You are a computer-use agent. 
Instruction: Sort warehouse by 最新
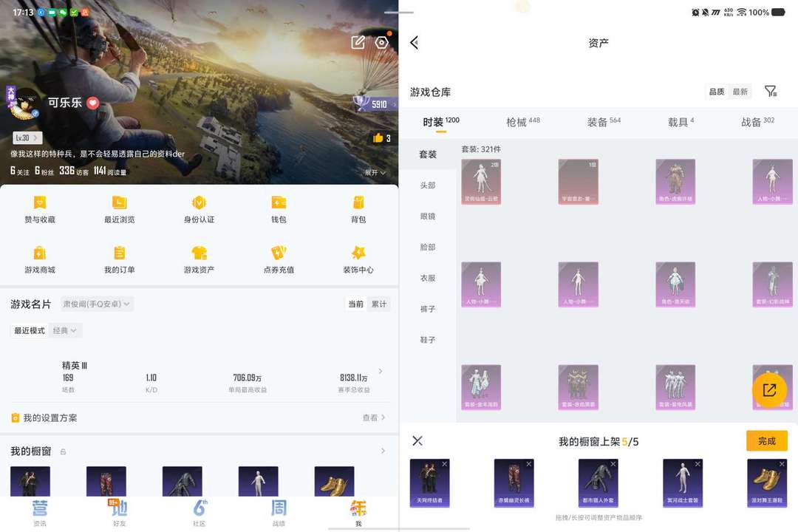(740, 92)
